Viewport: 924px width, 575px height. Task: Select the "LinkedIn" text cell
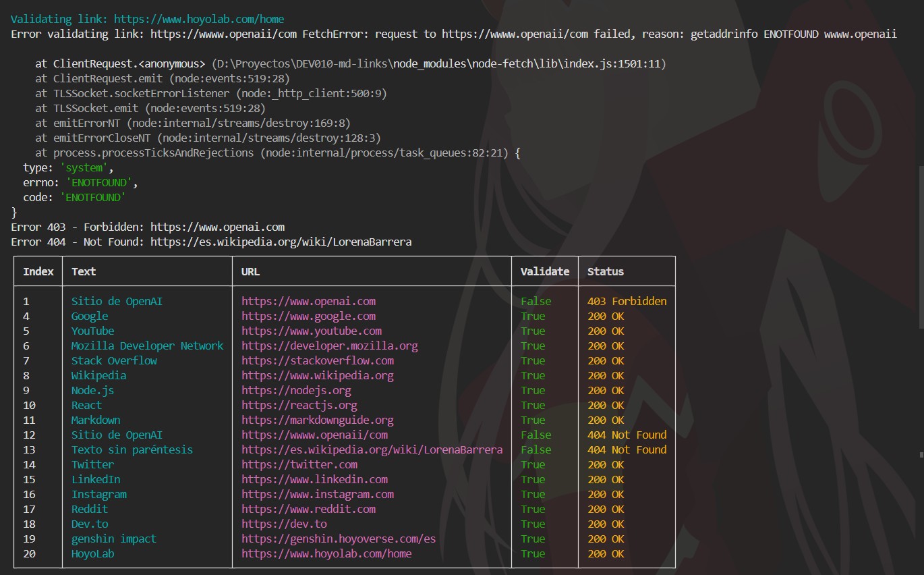pyautogui.click(x=96, y=479)
